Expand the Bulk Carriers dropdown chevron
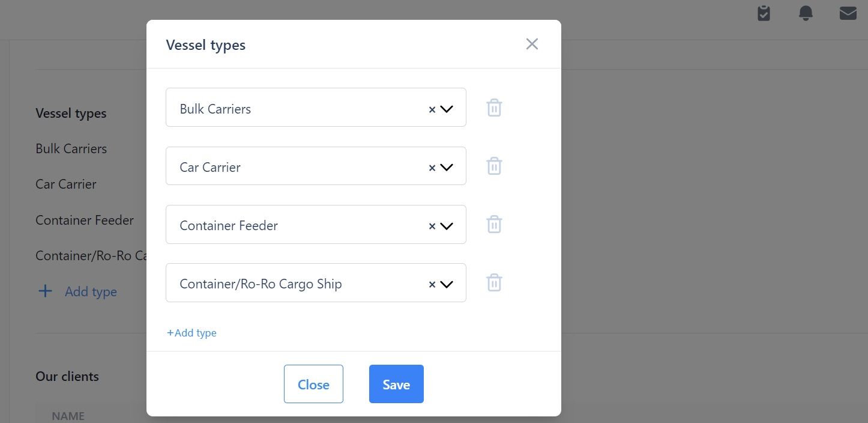 coord(446,109)
